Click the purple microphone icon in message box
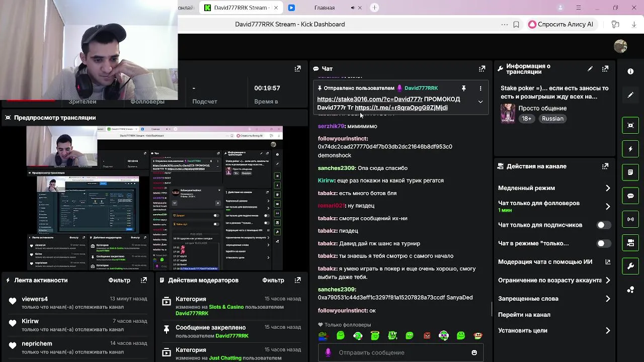Screen dimensions: 644x362 point(328,352)
